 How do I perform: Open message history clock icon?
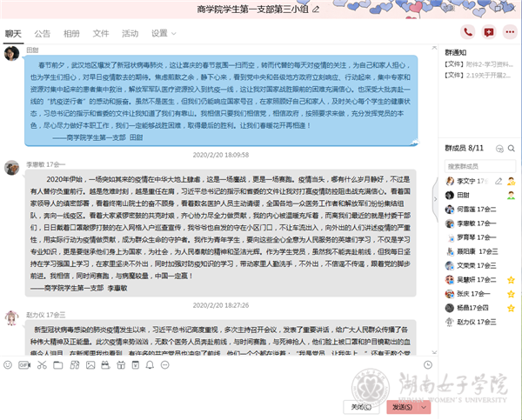click(x=428, y=364)
